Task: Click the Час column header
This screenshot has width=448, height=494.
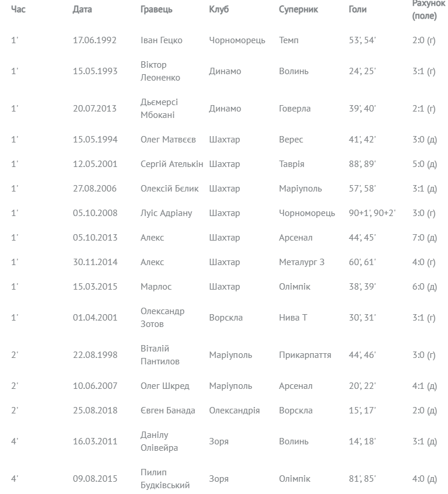Action: tap(18, 10)
